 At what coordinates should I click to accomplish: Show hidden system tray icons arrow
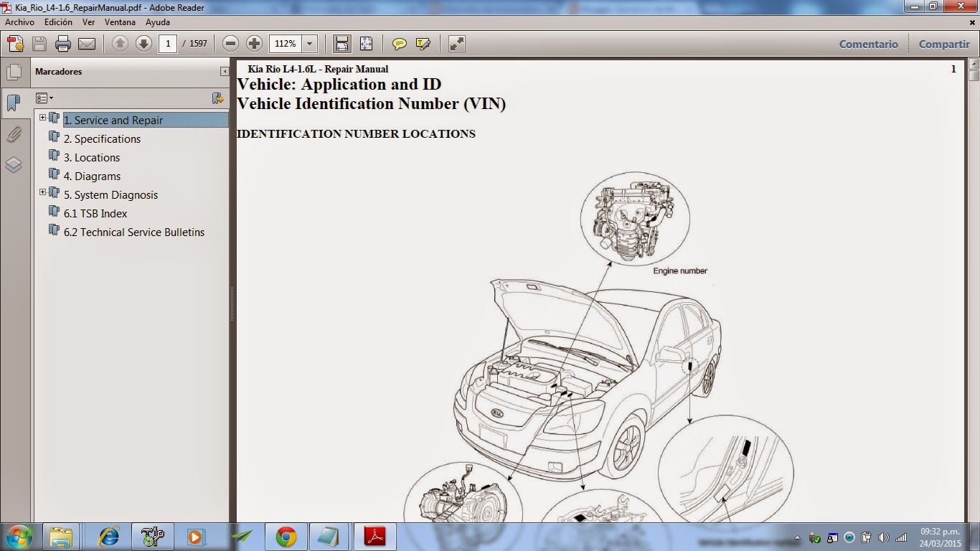click(798, 537)
